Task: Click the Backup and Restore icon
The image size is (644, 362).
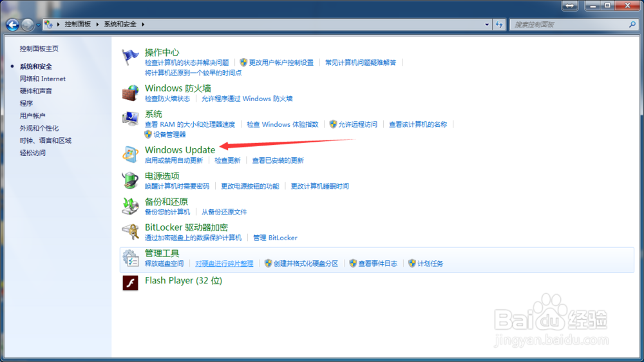Action: pyautogui.click(x=130, y=206)
